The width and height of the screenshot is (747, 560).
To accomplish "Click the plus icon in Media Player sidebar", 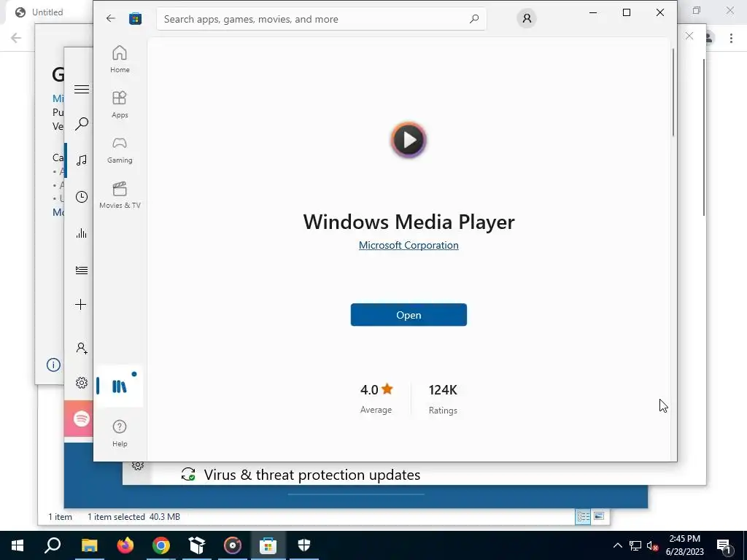I will 81,305.
